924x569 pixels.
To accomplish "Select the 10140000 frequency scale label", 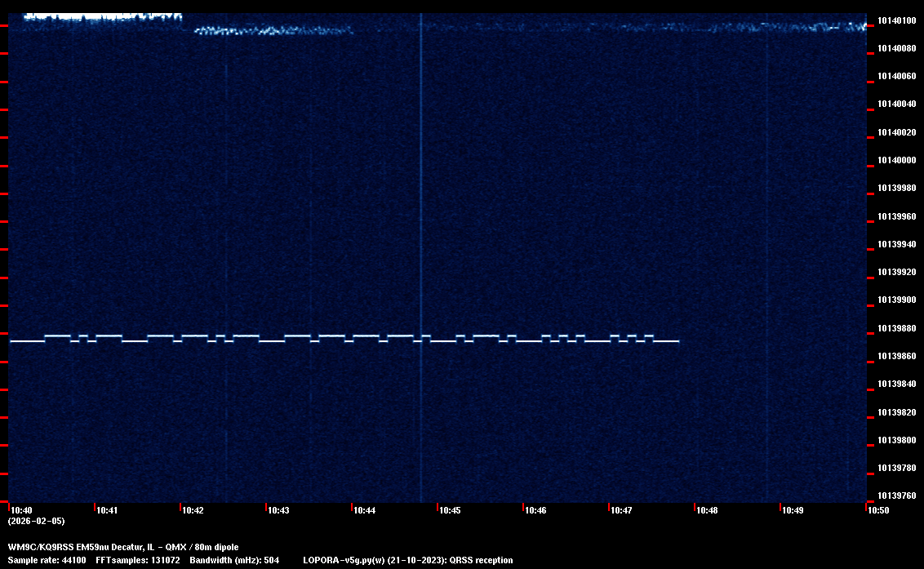I will tap(895, 160).
